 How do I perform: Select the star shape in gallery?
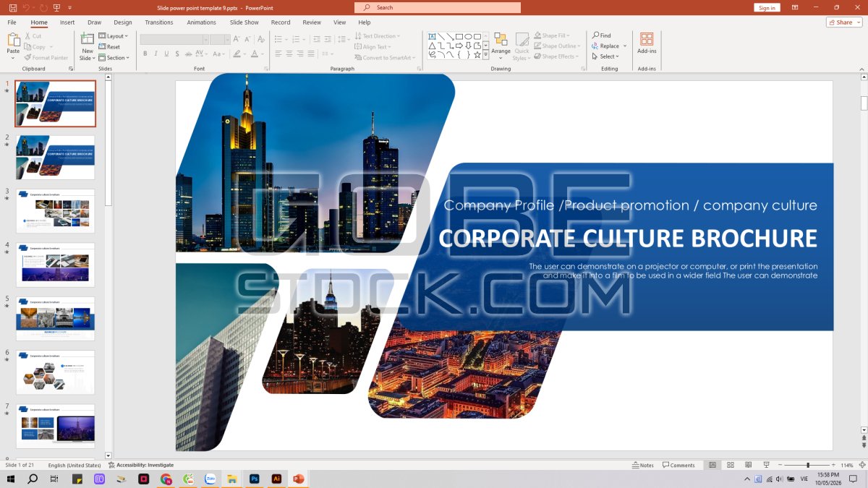click(x=477, y=54)
